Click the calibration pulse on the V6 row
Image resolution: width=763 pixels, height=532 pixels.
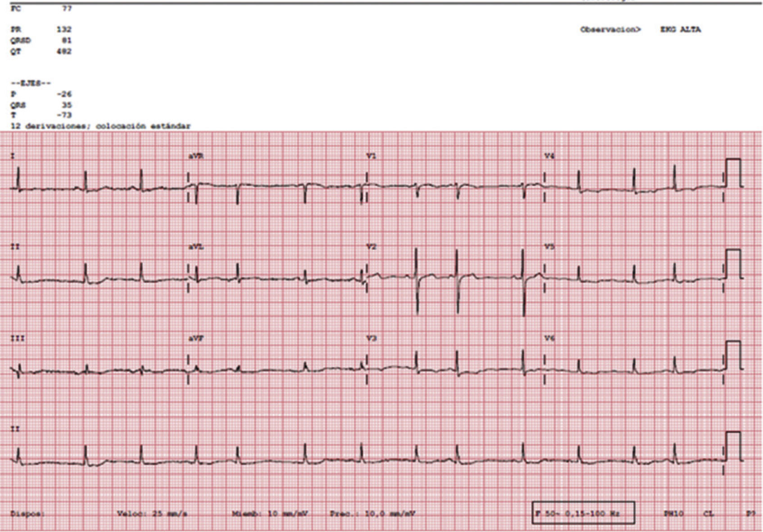click(x=733, y=356)
